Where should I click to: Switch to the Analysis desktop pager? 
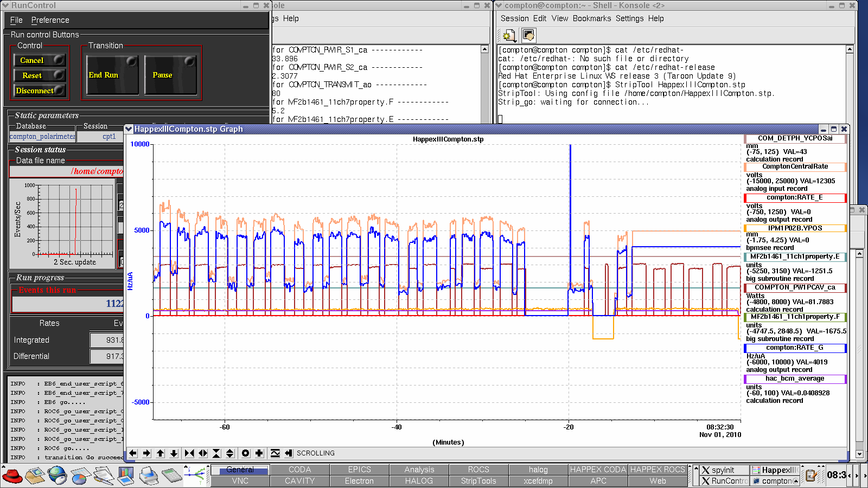point(419,470)
